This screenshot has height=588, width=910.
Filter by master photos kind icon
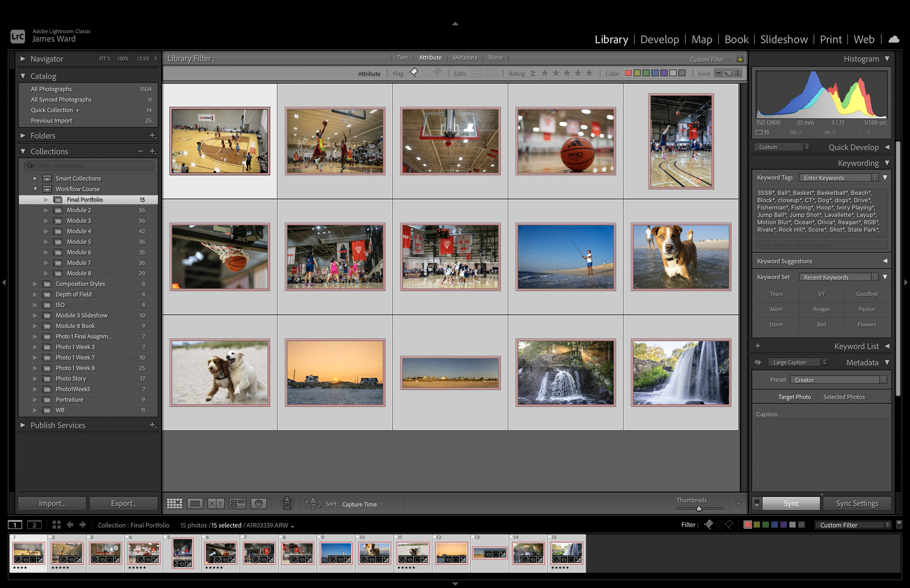718,73
